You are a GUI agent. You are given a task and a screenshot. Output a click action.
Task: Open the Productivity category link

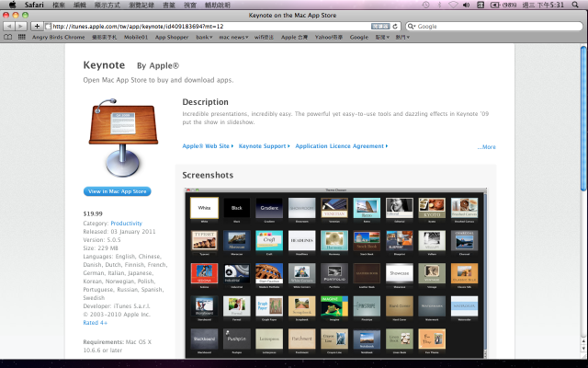(127, 223)
